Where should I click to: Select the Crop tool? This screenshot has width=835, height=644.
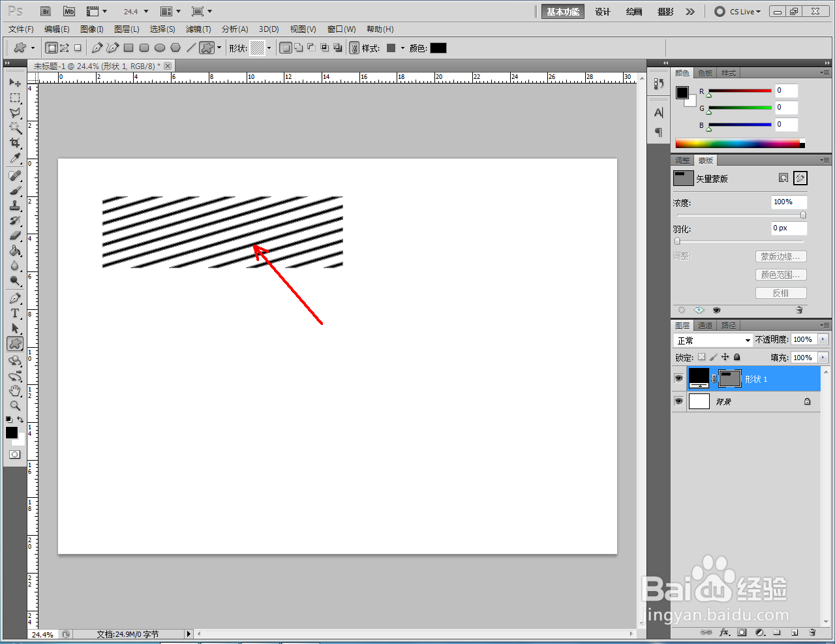coord(15,143)
